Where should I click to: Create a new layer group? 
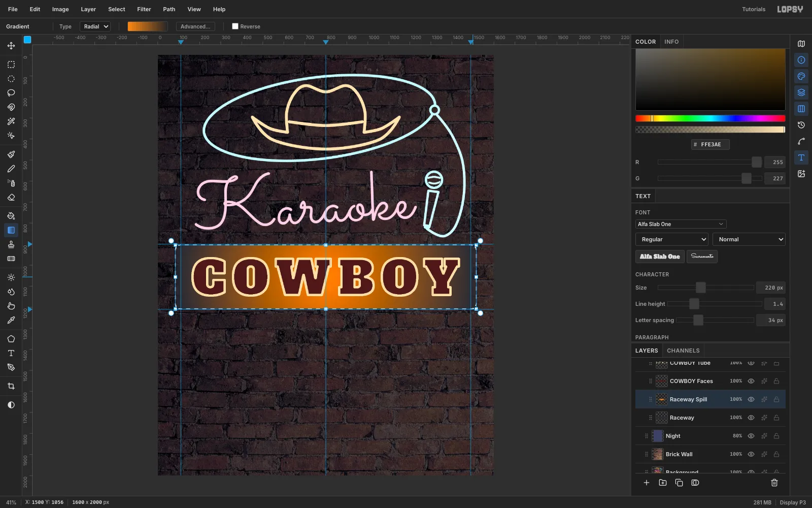pos(663,483)
